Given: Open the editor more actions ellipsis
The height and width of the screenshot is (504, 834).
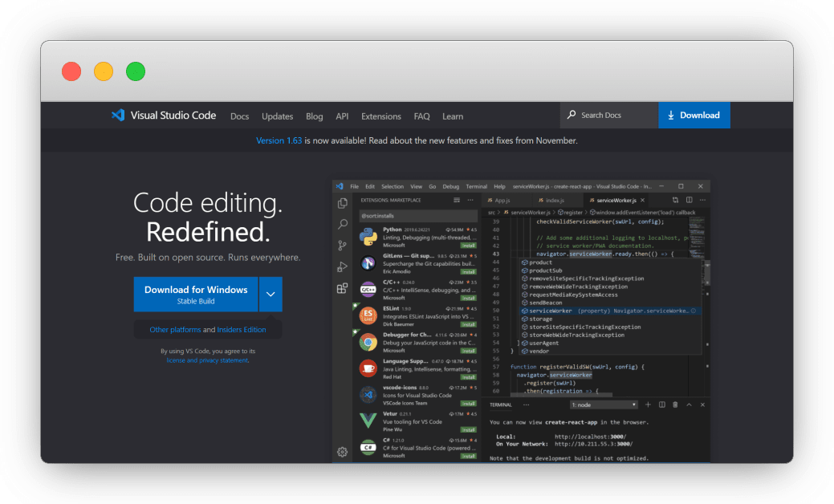Looking at the screenshot, I should point(702,201).
